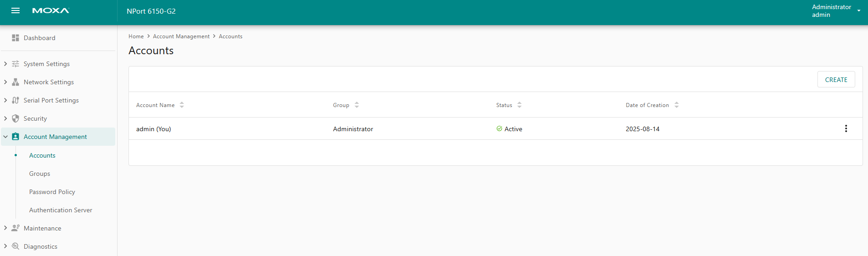Click the MOXA logo
This screenshot has height=256, width=868.
click(51, 10)
